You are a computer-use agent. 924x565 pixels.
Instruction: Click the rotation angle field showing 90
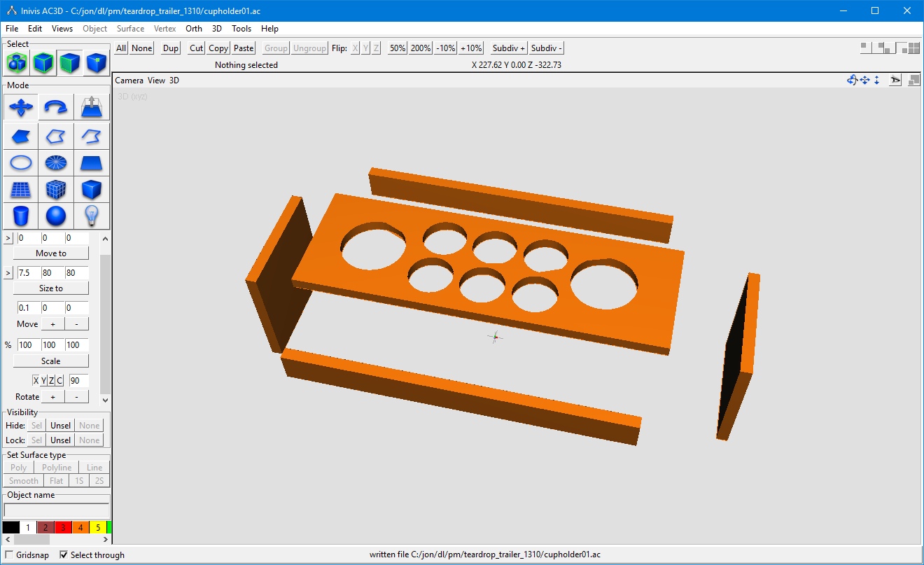(x=78, y=381)
